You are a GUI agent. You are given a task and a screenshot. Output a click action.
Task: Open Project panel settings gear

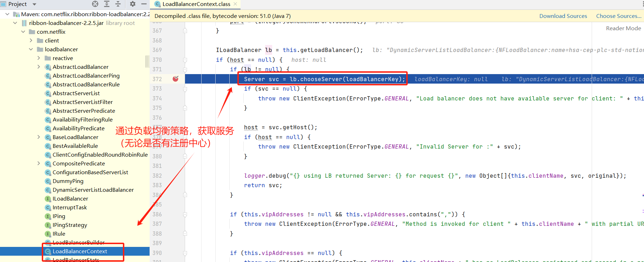[132, 4]
